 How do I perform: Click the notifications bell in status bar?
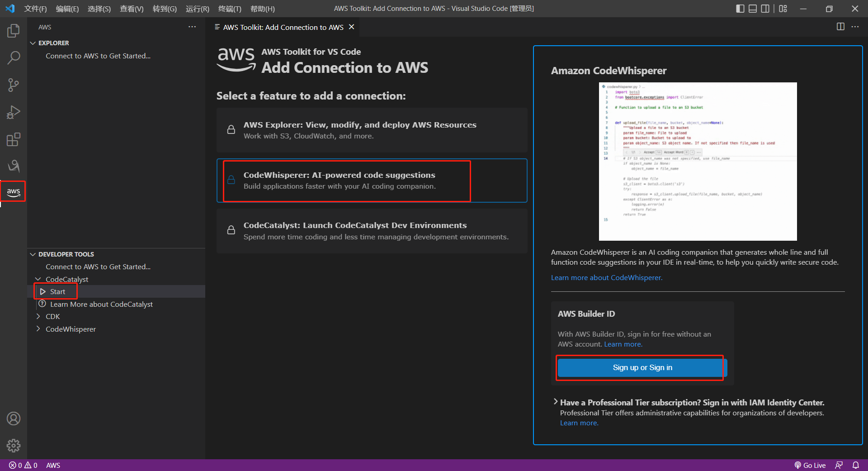(855, 465)
